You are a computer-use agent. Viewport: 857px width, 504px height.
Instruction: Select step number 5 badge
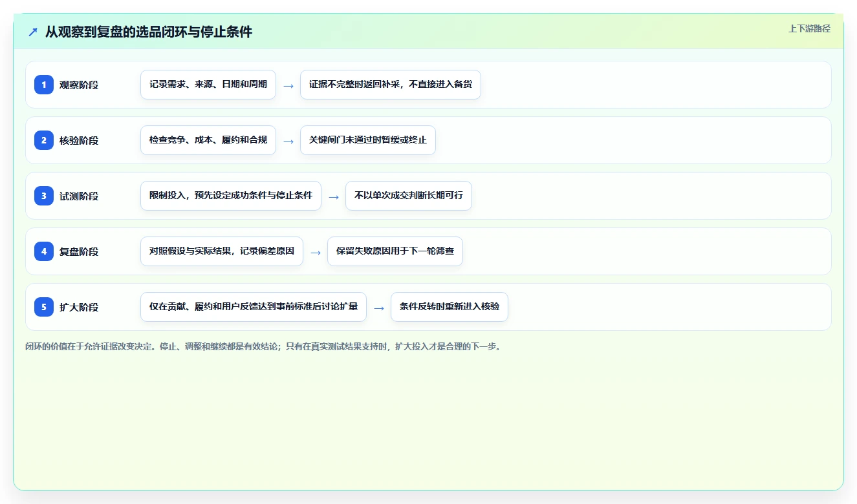tap(44, 307)
